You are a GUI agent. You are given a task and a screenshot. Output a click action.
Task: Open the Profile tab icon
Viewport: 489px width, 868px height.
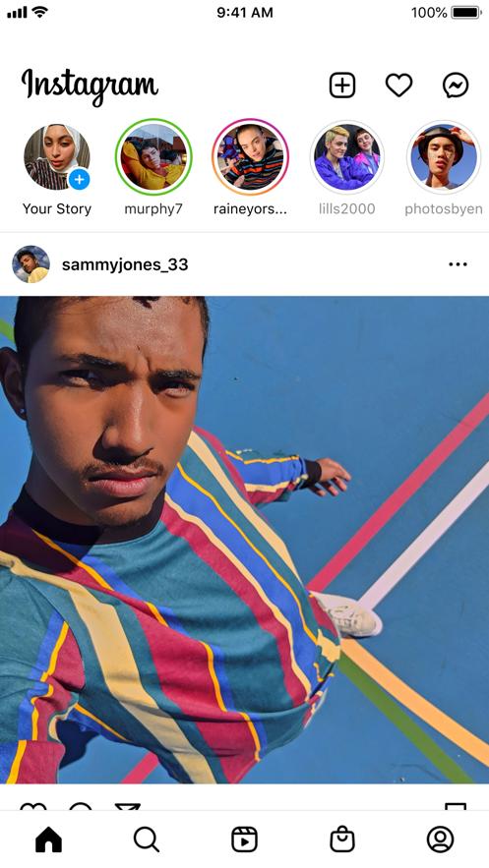tap(440, 839)
